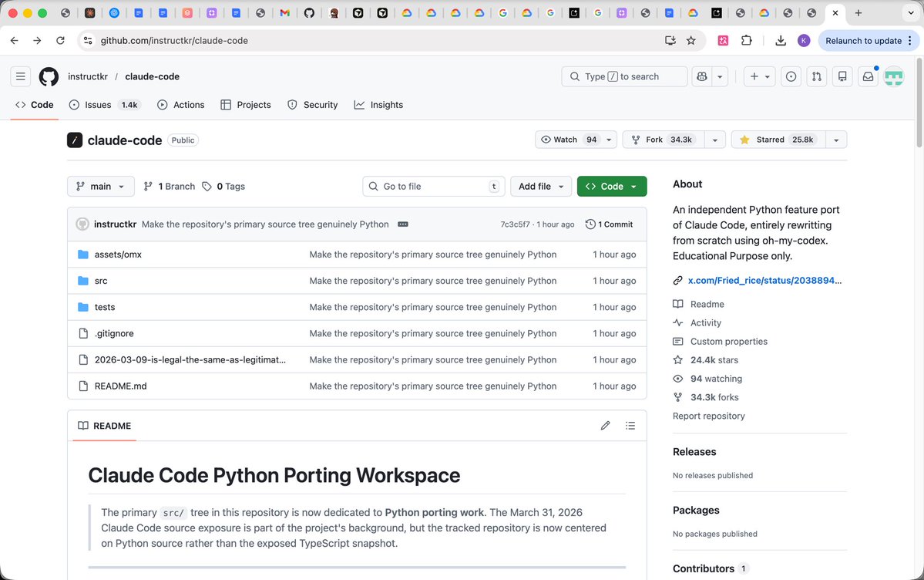Switch to the GitHub icon browser tab
Viewport: 924px width, 580px height.
[x=309, y=13]
